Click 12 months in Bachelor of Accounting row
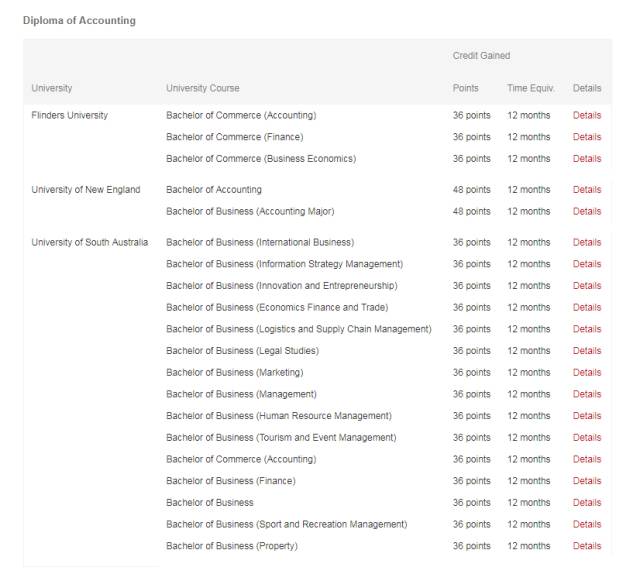The image size is (640, 574). point(529,190)
